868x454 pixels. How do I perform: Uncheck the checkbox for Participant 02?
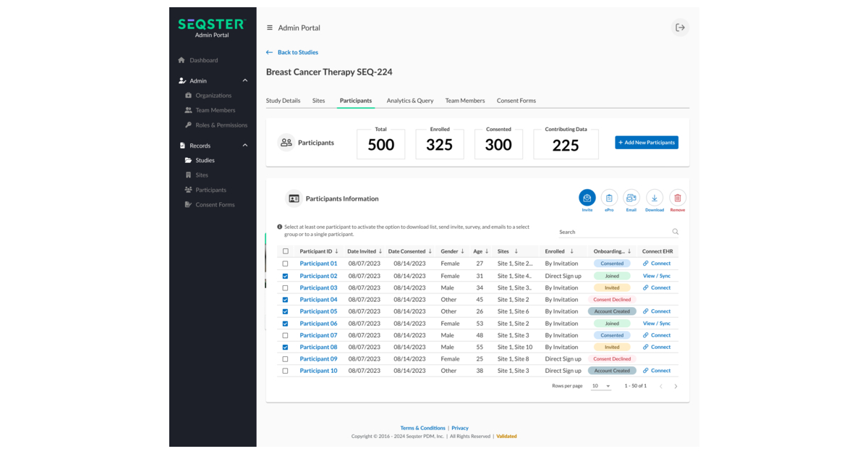285,275
